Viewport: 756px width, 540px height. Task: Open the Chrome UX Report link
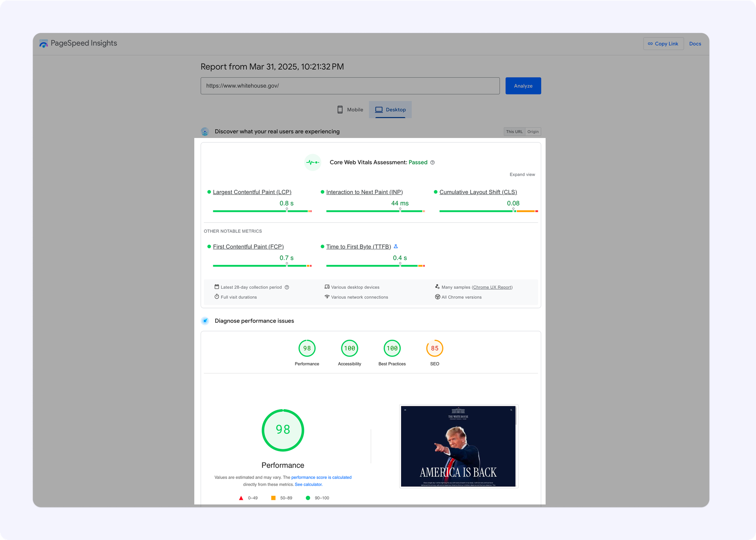click(x=493, y=287)
